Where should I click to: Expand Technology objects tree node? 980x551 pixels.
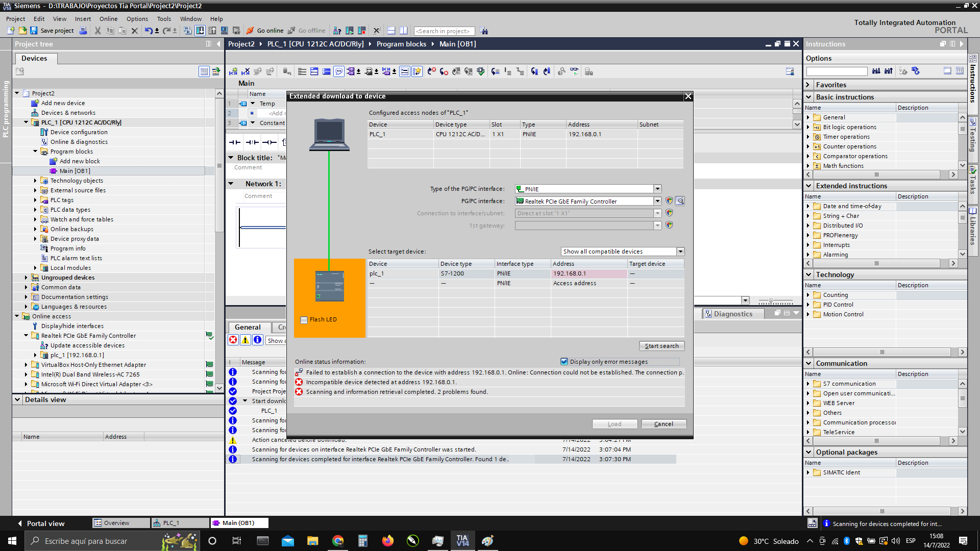click(35, 181)
